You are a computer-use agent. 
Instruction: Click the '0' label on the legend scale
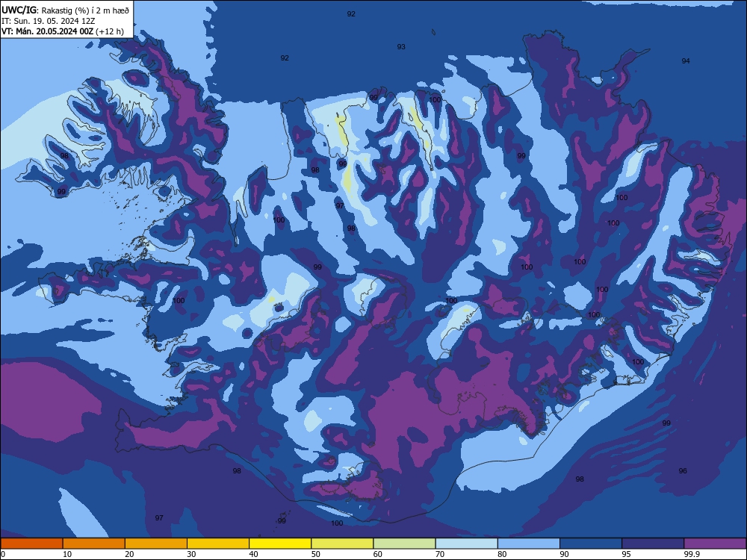(3, 554)
